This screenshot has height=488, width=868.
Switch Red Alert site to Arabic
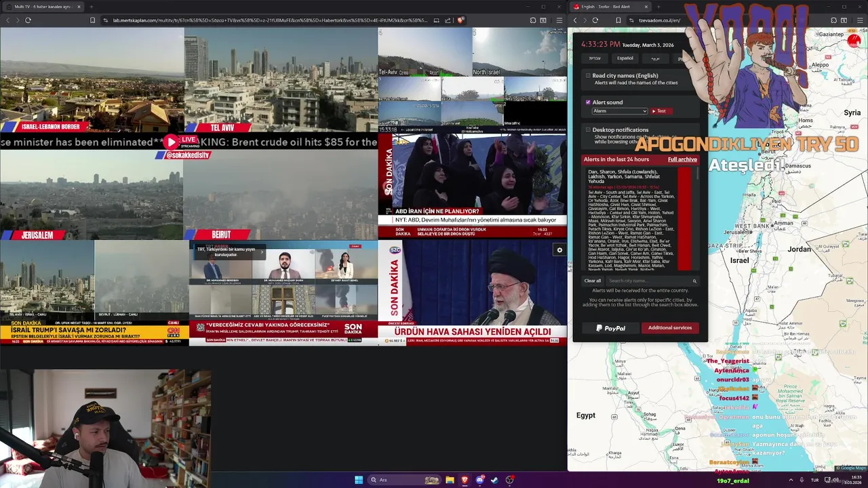655,58
